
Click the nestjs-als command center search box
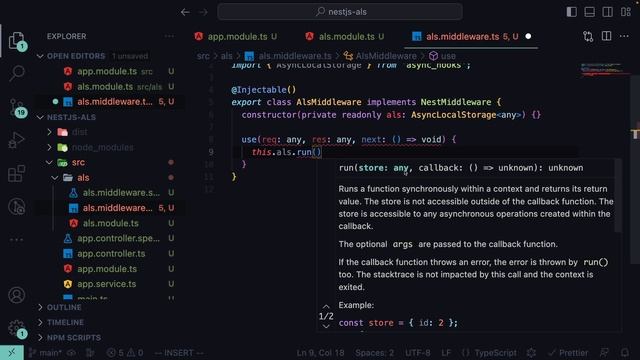[x=340, y=12]
